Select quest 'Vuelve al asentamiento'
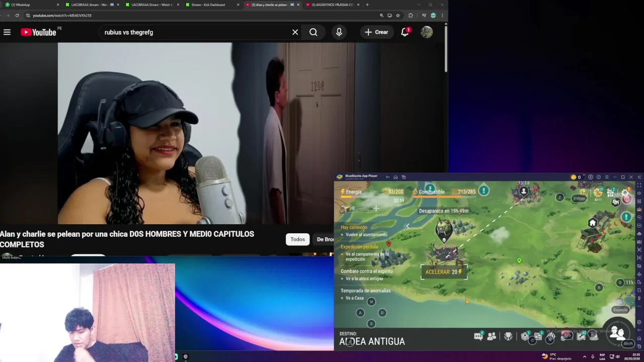 click(366, 235)
